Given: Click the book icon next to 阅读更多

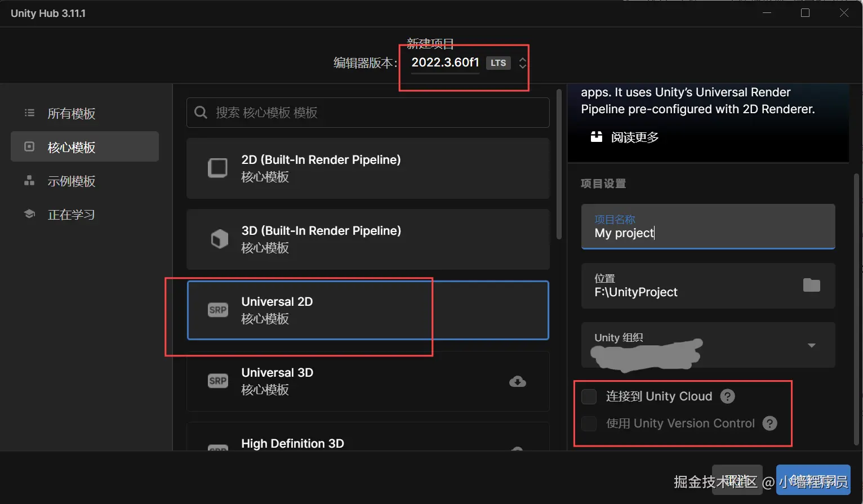Looking at the screenshot, I should 596,136.
